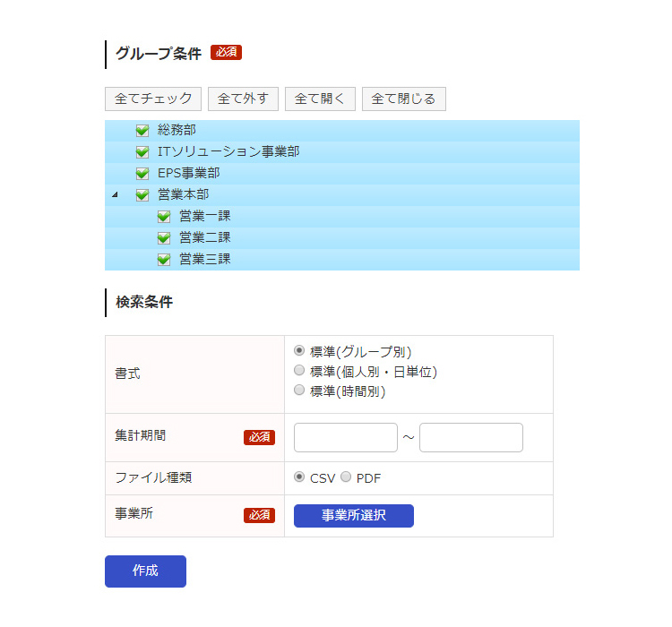The width and height of the screenshot is (672, 627).
Task: Select the 総務部 tree row label
Action: click(x=177, y=130)
